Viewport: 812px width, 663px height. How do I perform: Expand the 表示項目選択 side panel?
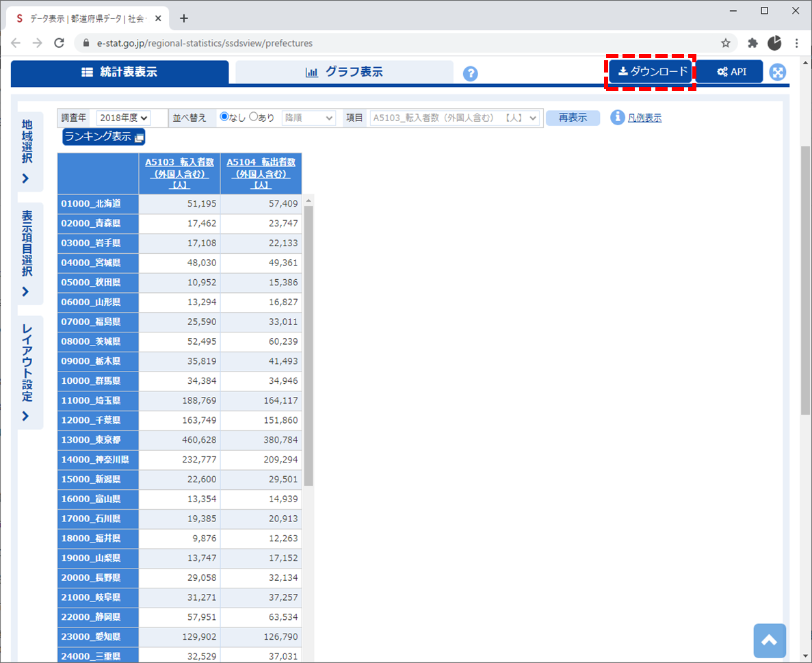coord(29,252)
